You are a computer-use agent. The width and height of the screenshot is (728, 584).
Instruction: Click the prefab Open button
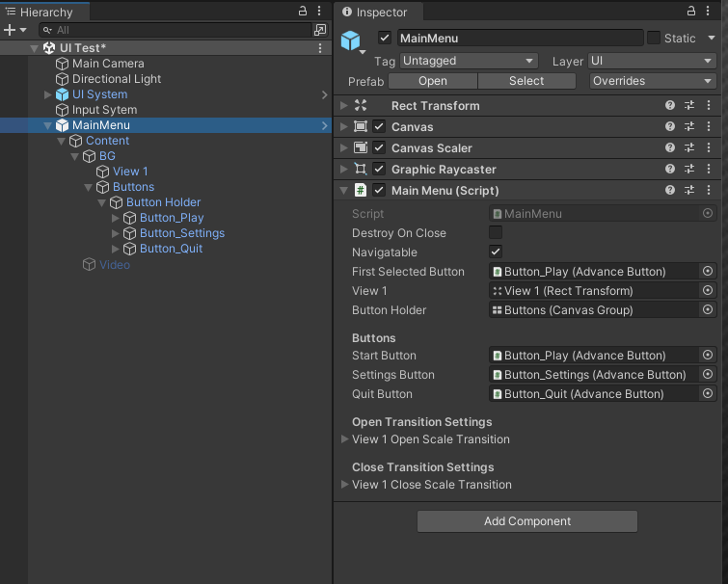point(433,81)
